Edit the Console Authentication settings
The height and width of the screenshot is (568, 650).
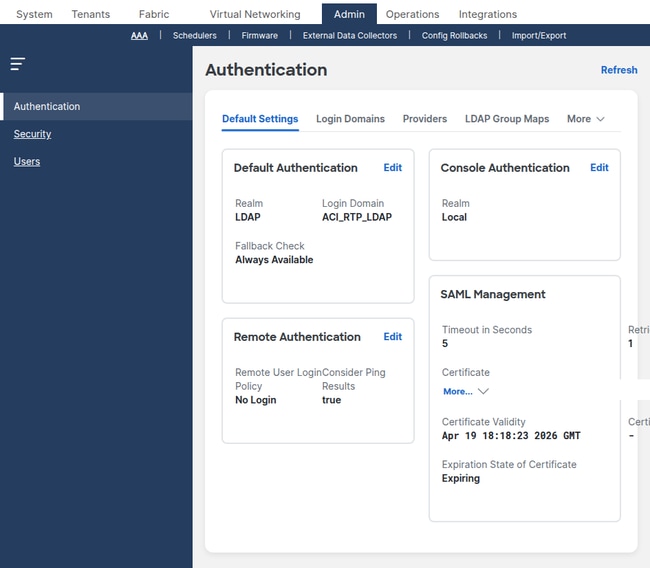coord(599,167)
